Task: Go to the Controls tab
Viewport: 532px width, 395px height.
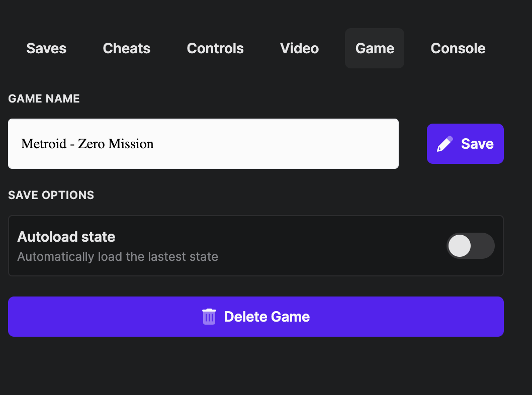Action: point(215,48)
